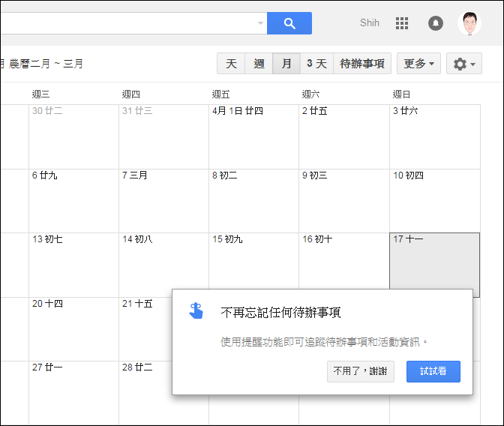Click date 30 廿二
The image size is (504, 426).
pyautogui.click(x=47, y=111)
